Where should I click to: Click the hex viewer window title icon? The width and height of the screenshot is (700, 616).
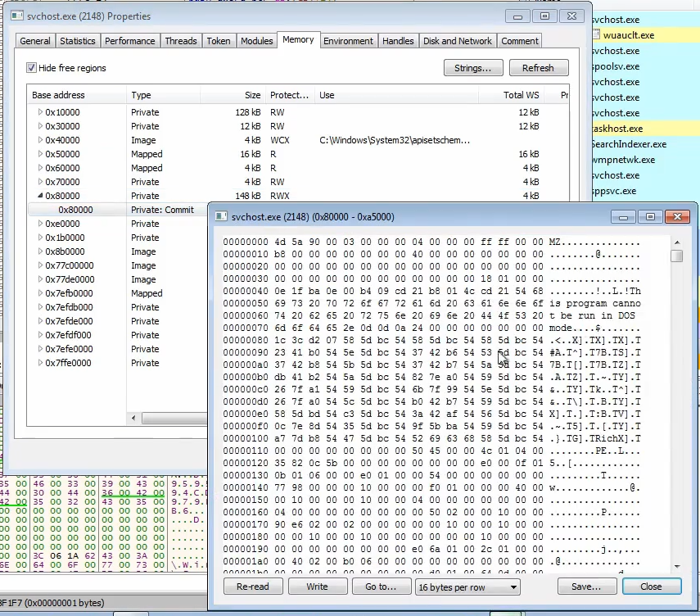[x=221, y=216]
